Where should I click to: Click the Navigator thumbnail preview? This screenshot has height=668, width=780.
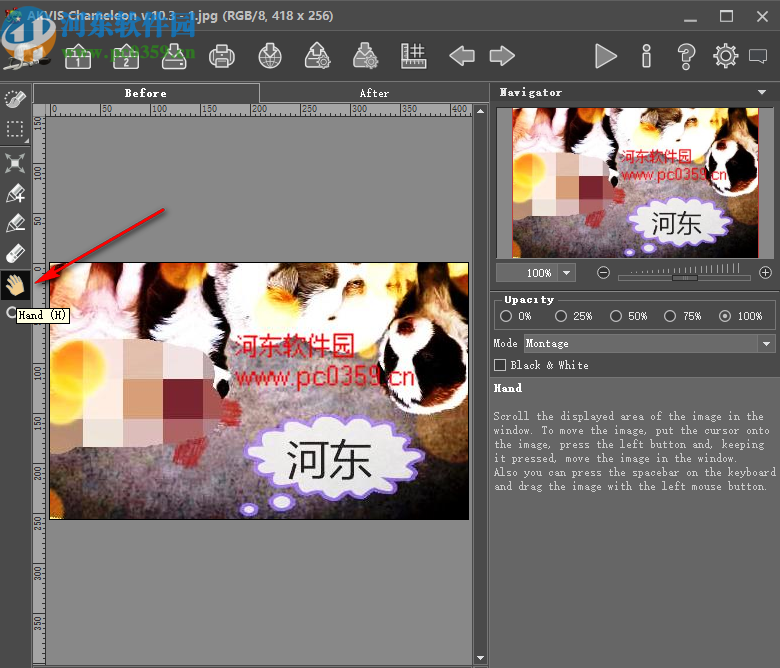(x=635, y=183)
